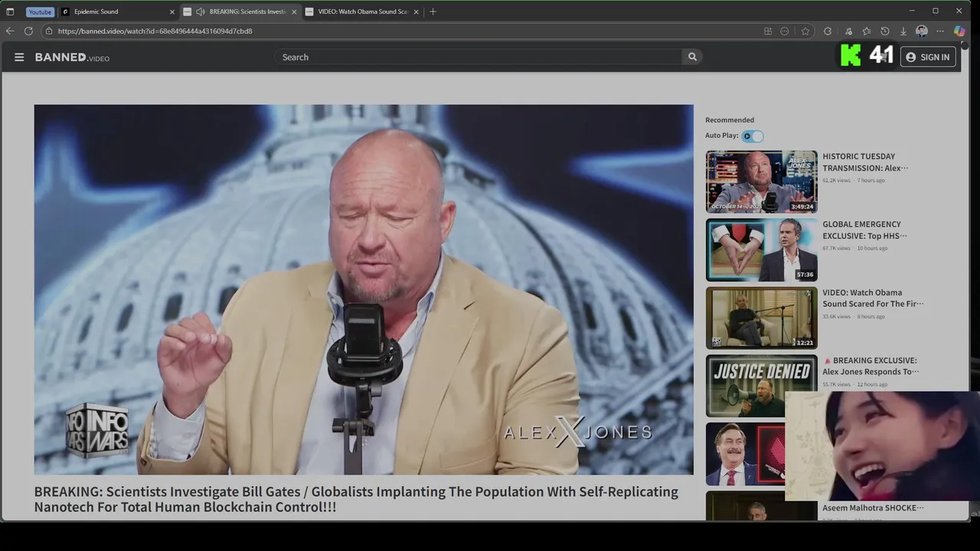Screen dimensions: 980x551
Task: Click the Recommended heading text
Action: (730, 120)
